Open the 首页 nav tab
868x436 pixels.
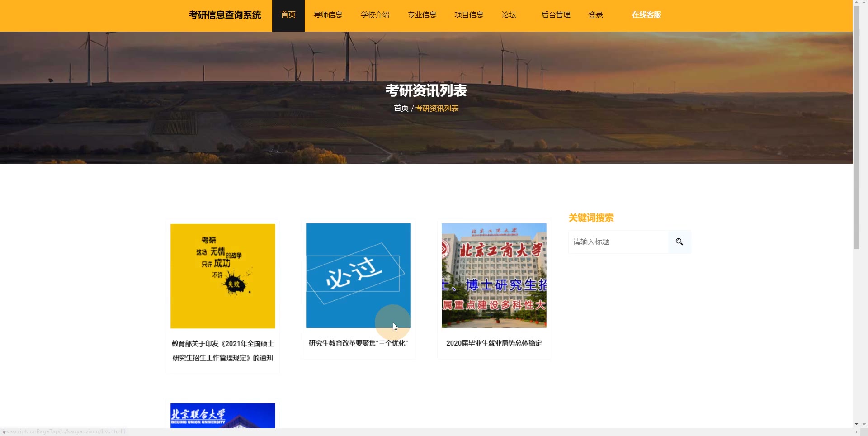(x=288, y=15)
